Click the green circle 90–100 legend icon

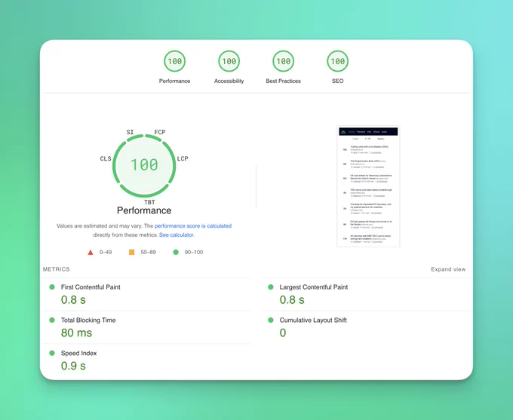tap(176, 252)
